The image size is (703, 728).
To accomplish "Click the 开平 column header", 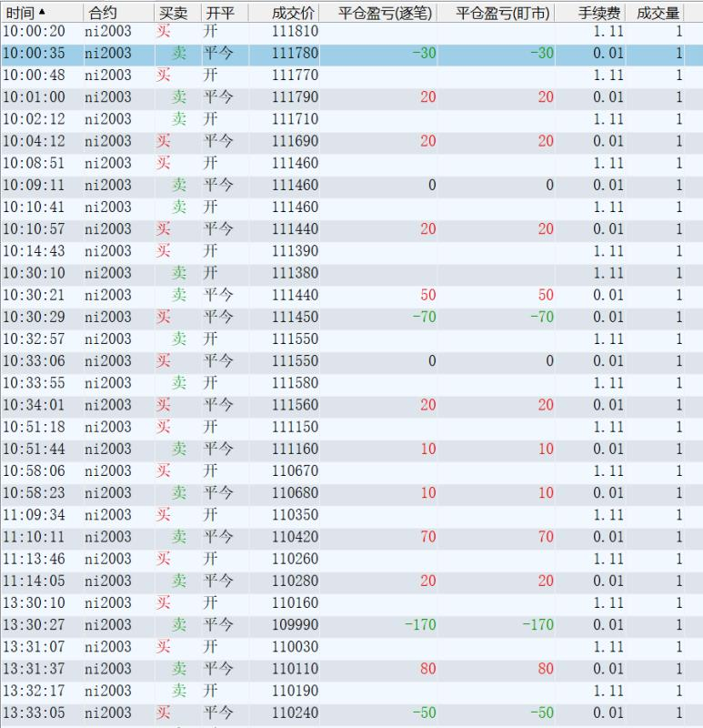I will point(225,13).
